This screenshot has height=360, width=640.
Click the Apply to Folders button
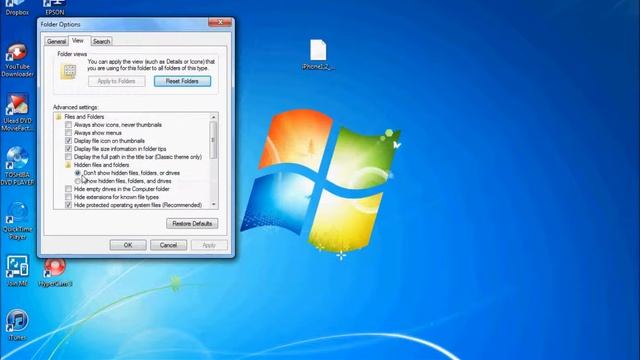coord(116,81)
